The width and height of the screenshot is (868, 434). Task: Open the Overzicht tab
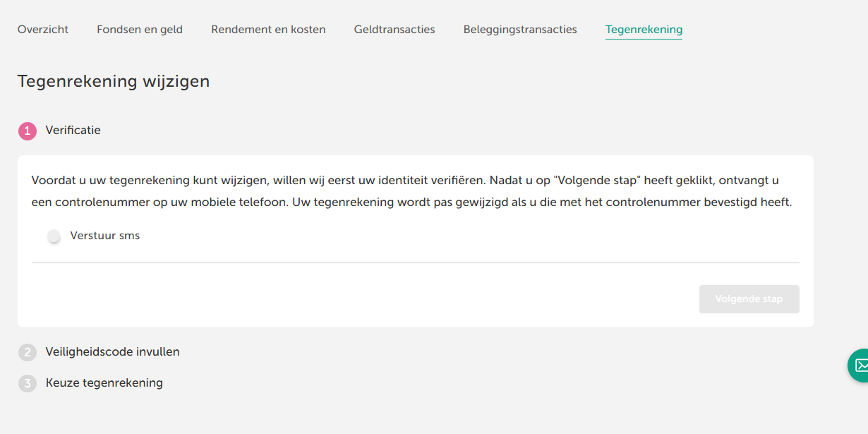coord(43,30)
